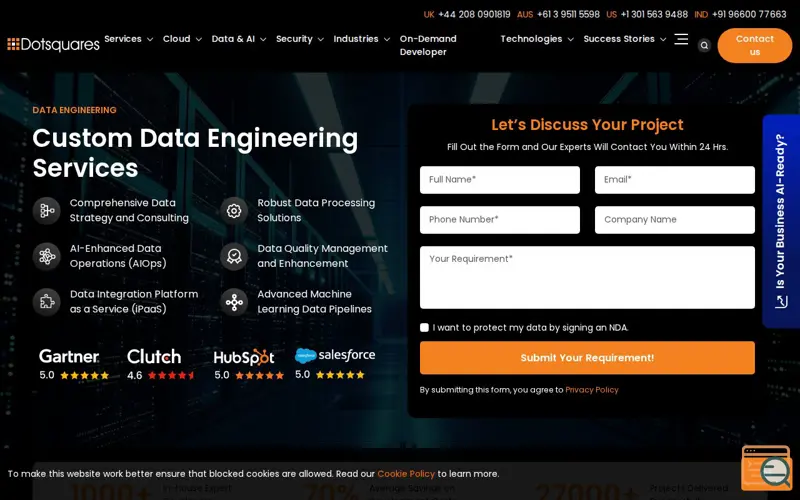Click Data Quality Management and Enhancement text
The width and height of the screenshot is (800, 500).
click(x=322, y=256)
